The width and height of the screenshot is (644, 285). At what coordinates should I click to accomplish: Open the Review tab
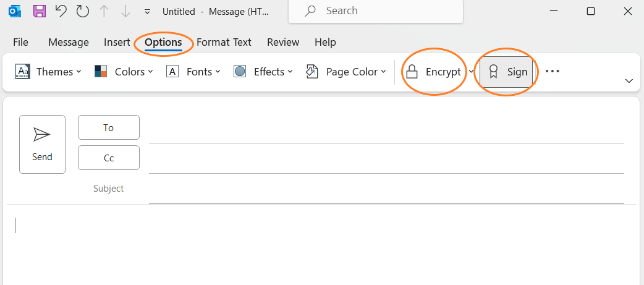(x=283, y=42)
